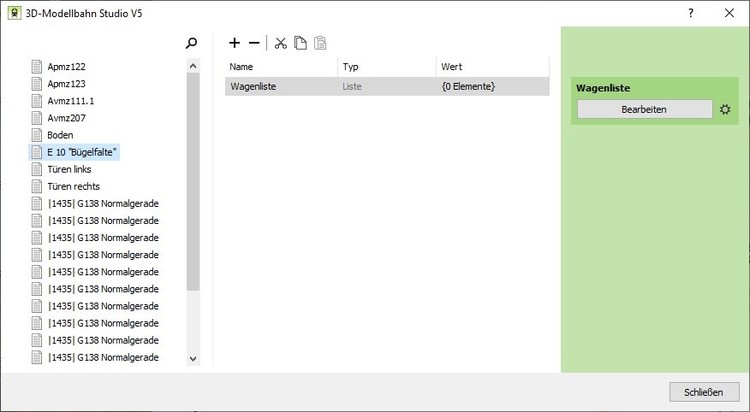Remove the variable with the minus icon

click(254, 43)
